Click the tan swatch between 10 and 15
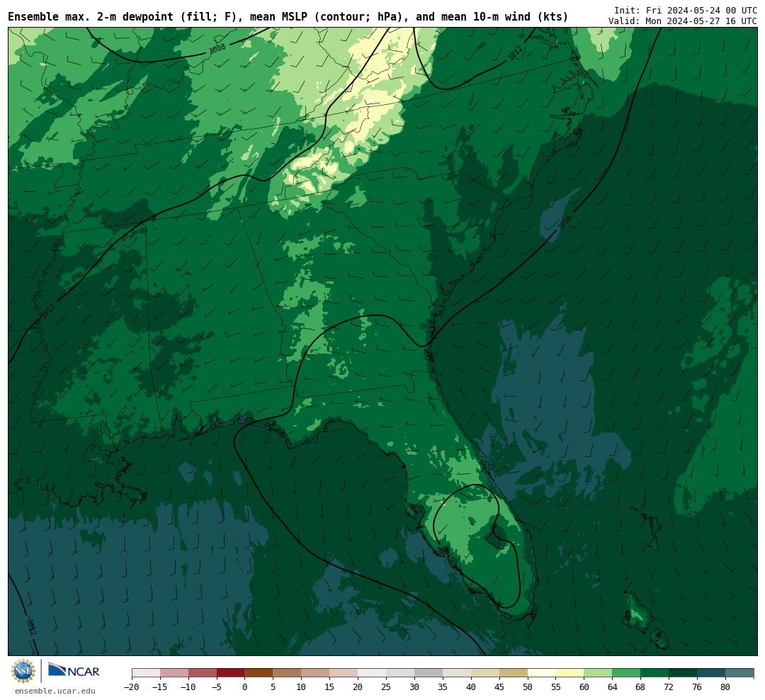This screenshot has width=765, height=700. click(x=315, y=673)
